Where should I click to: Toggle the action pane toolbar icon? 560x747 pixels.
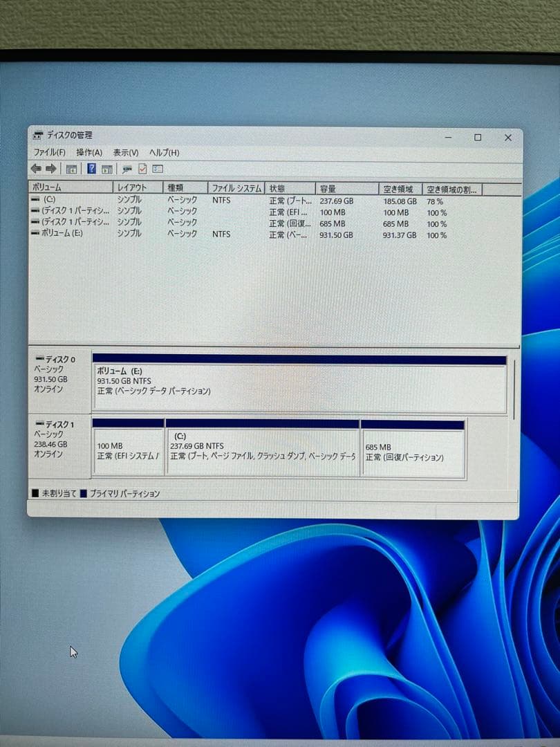pos(108,169)
